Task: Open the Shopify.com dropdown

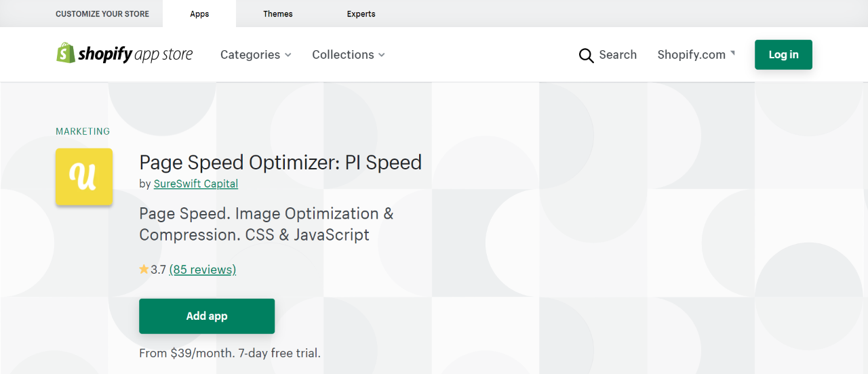Action: (x=696, y=55)
